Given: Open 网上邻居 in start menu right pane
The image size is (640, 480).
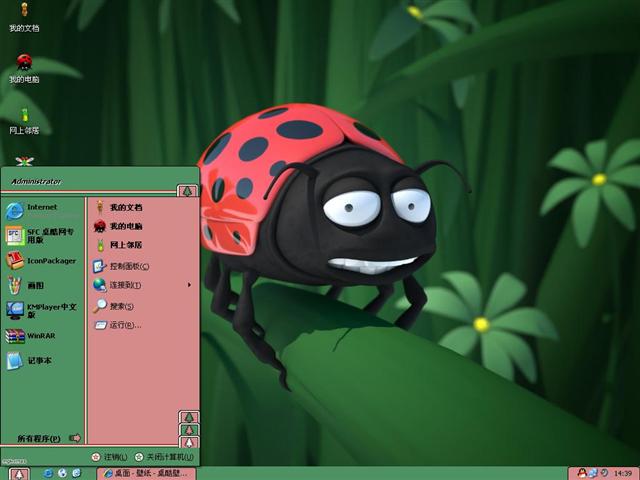Looking at the screenshot, I should [143, 245].
